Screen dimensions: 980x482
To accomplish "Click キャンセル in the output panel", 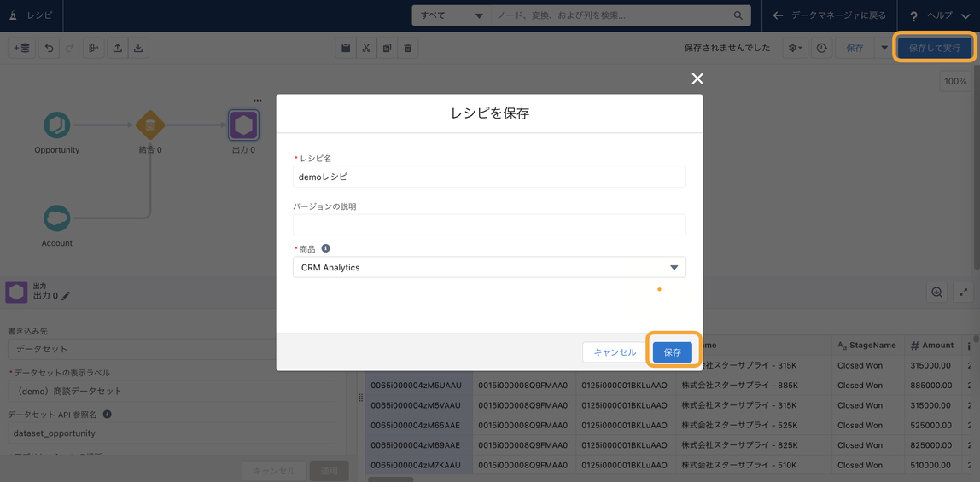I will [274, 471].
